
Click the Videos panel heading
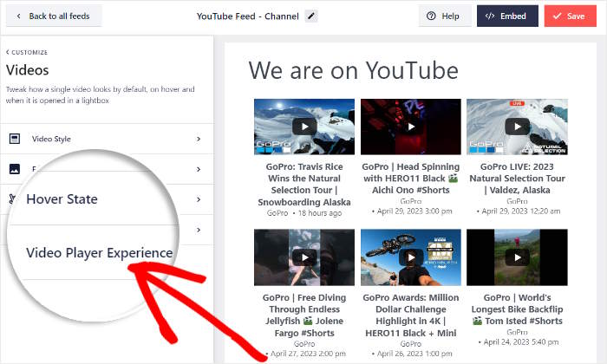click(27, 70)
